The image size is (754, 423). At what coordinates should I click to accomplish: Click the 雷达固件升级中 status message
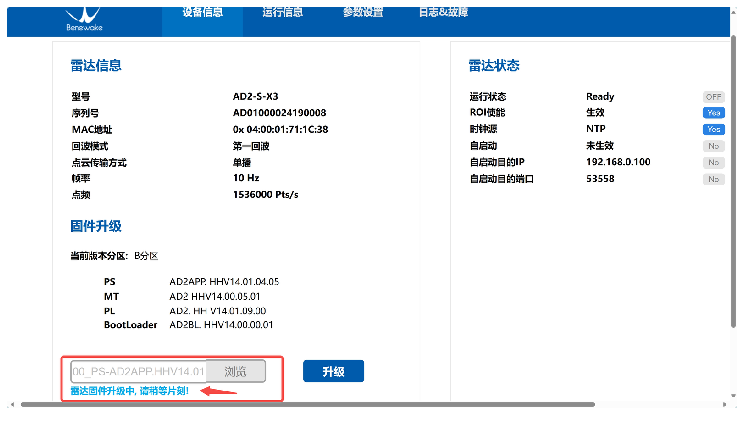[129, 391]
